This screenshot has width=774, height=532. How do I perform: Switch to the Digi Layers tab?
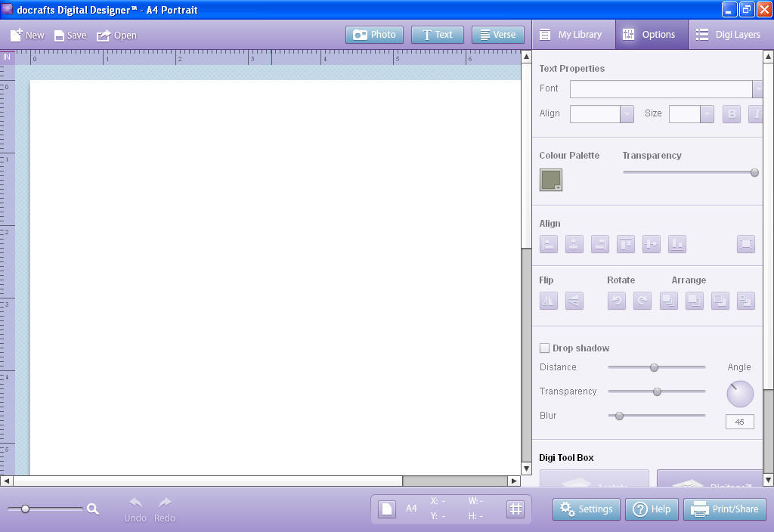(730, 34)
